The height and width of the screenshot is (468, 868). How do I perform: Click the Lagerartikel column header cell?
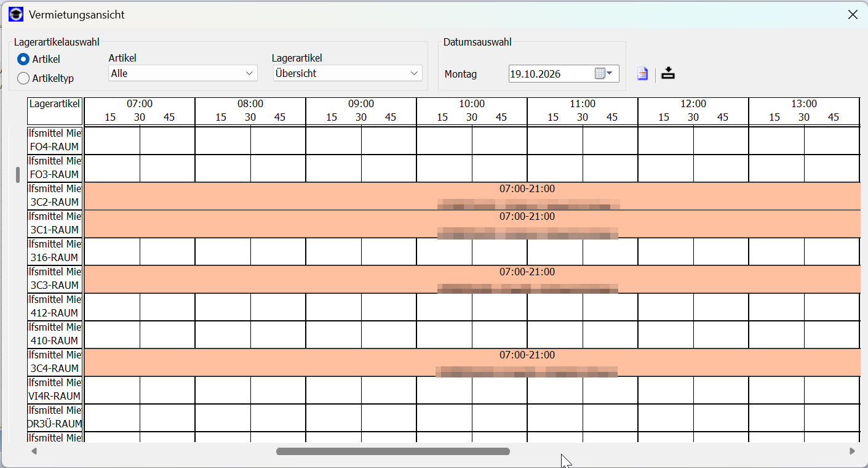point(55,111)
